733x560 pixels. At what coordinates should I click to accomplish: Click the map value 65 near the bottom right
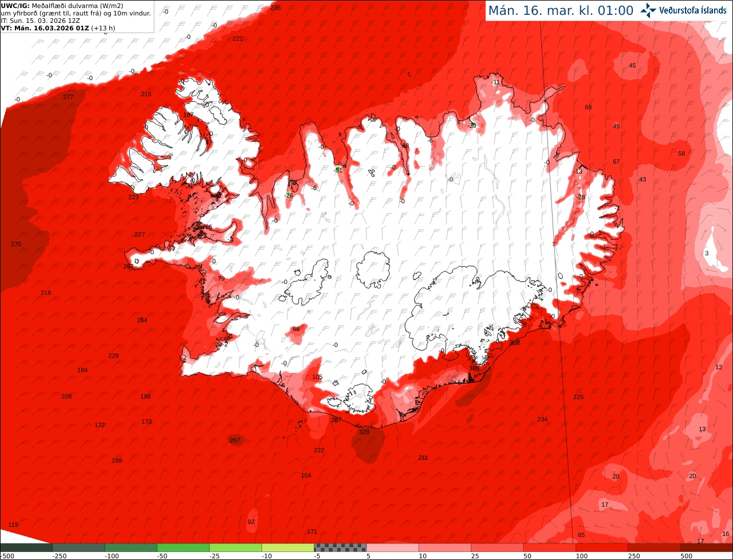coord(581,535)
